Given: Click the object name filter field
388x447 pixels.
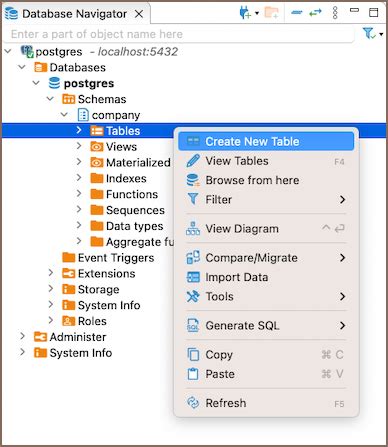Looking at the screenshot, I should (x=178, y=34).
